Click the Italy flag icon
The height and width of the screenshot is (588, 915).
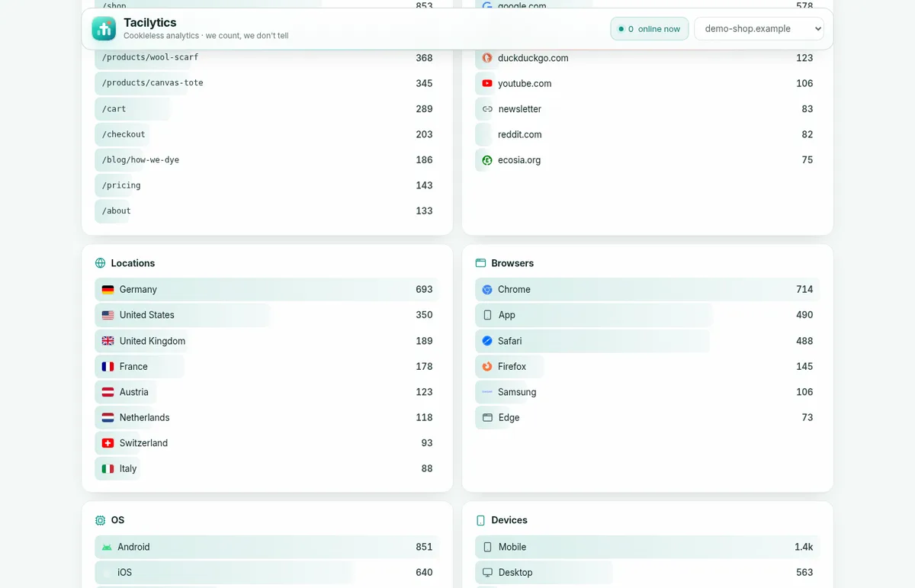click(108, 469)
